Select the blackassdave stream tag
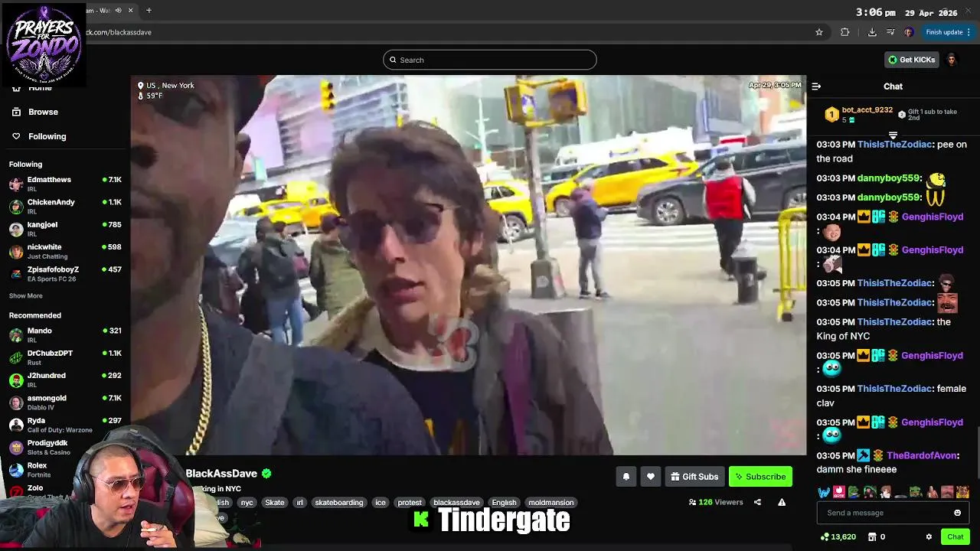The image size is (980, 551). pos(456,503)
